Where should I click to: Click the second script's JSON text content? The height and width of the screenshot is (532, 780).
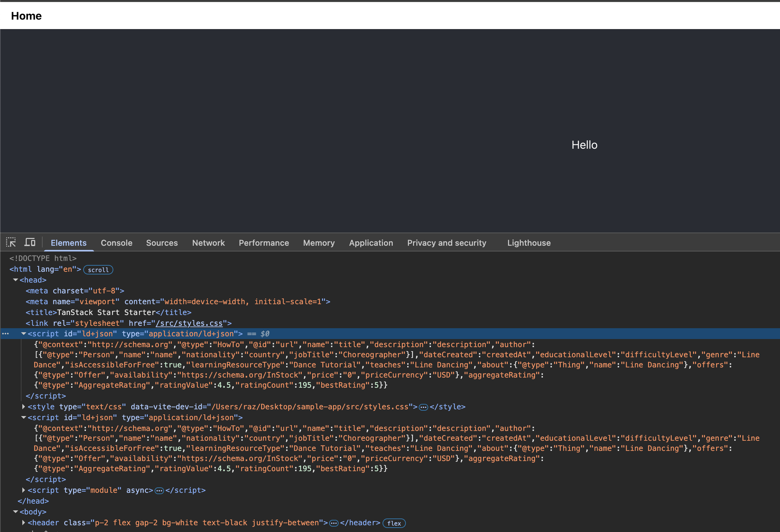[x=396, y=448]
